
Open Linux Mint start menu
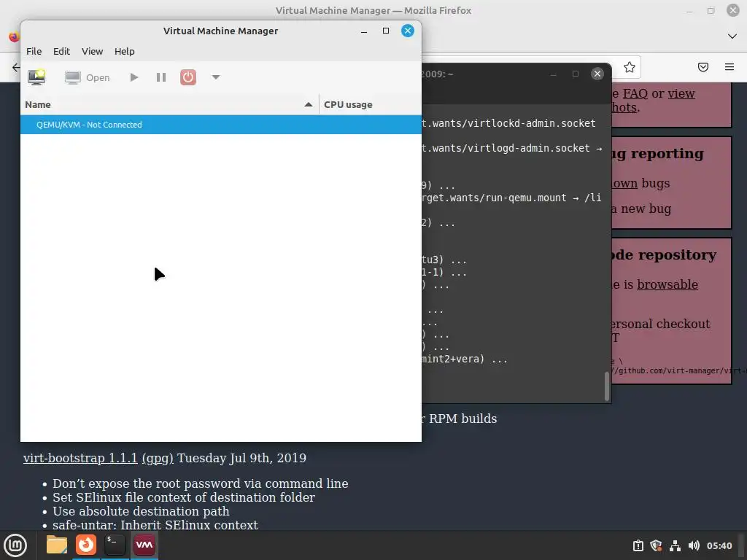point(15,545)
